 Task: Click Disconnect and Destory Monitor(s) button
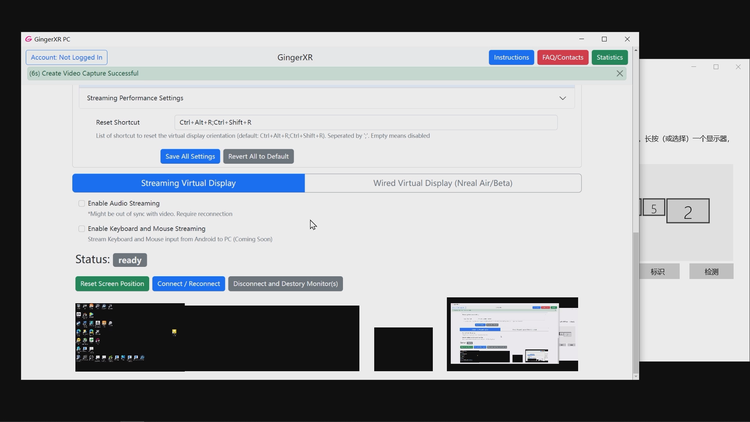pos(285,284)
